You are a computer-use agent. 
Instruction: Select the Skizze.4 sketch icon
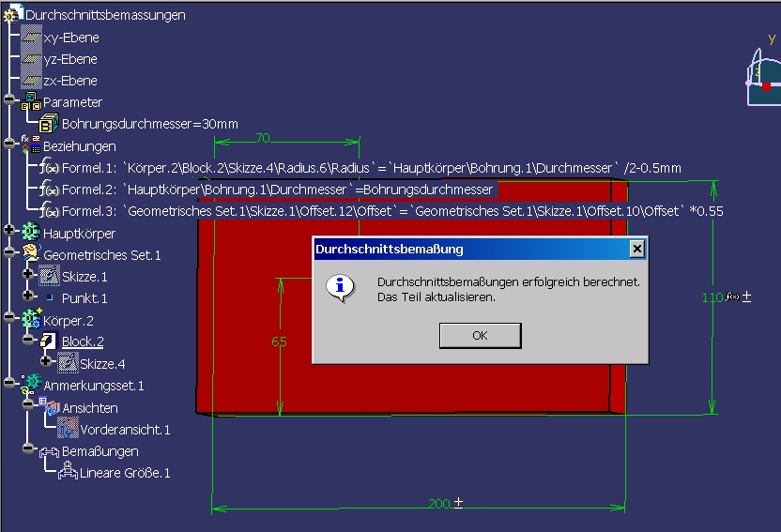[69, 363]
